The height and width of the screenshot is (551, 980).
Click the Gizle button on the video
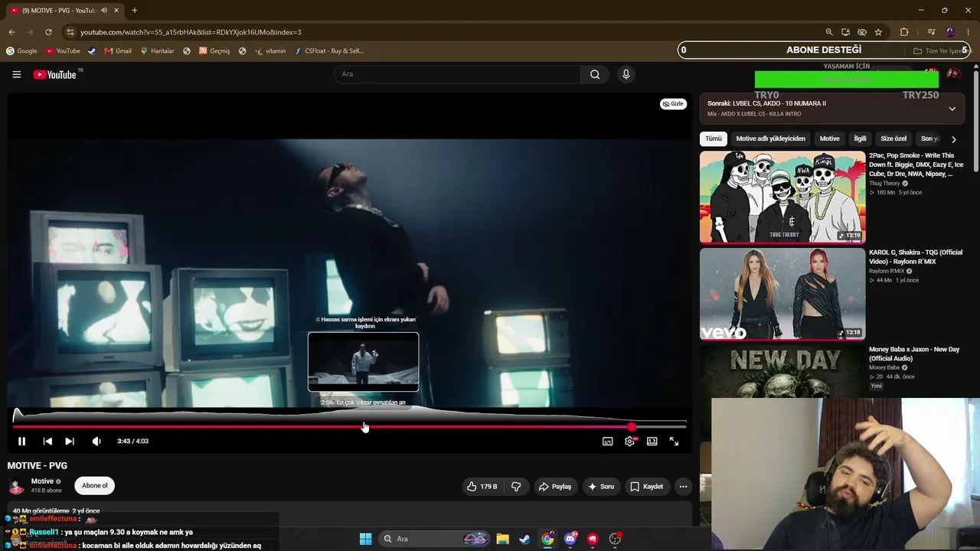pyautogui.click(x=673, y=104)
